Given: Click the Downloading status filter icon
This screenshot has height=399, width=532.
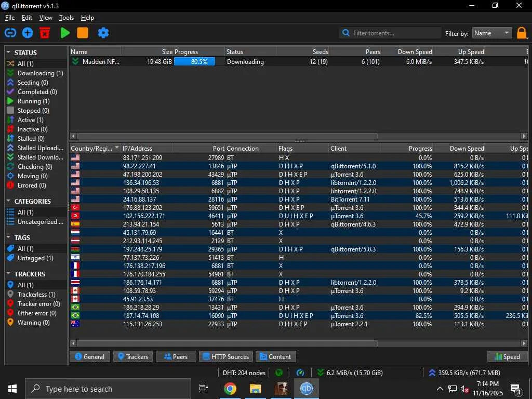Looking at the screenshot, I should (x=10, y=73).
